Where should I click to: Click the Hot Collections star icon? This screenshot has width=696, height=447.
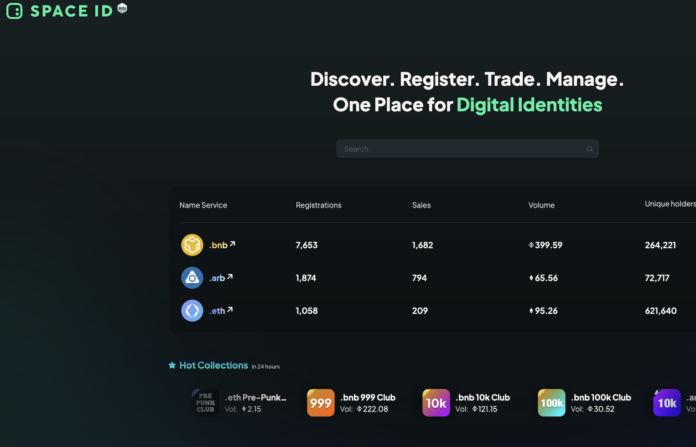pos(172,365)
